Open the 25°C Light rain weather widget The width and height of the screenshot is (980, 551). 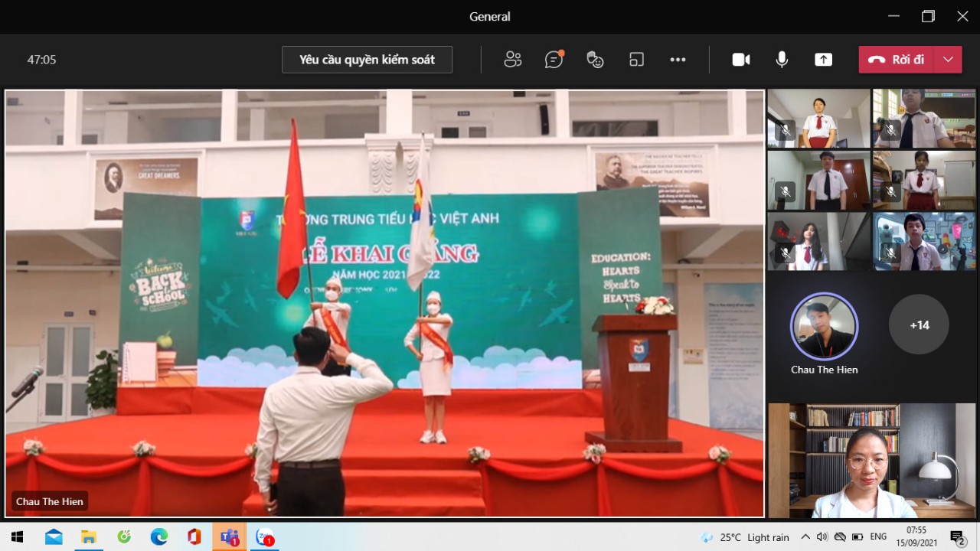click(744, 537)
